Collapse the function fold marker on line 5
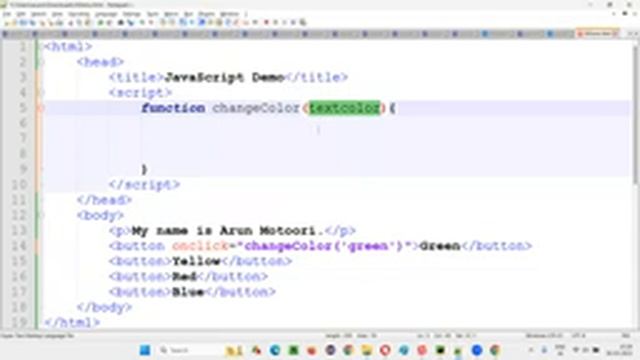640x360 pixels. click(40, 108)
